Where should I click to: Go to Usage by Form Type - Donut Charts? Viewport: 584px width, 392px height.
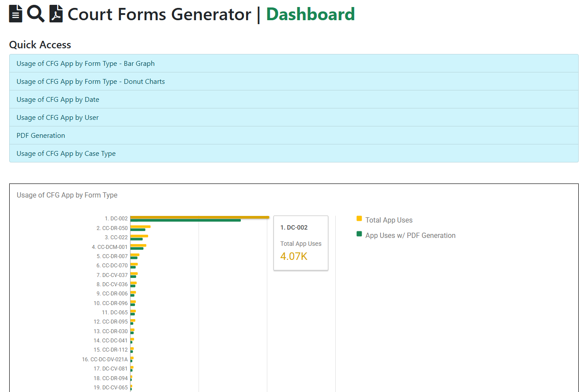[x=91, y=82]
